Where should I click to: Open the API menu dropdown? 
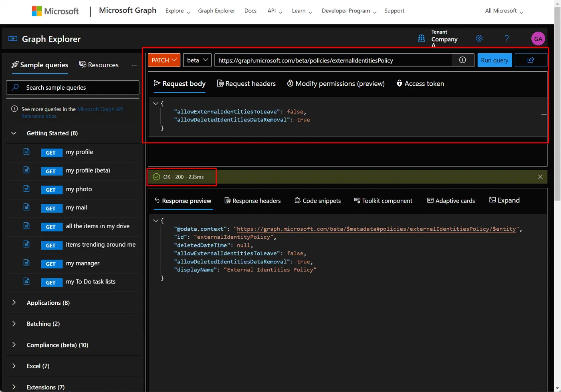pos(275,11)
